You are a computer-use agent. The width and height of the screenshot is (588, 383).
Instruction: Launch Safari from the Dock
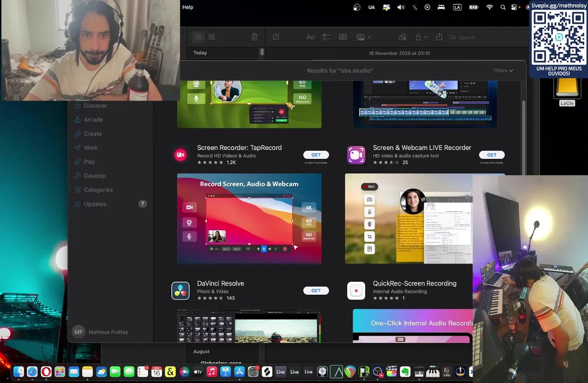32,372
